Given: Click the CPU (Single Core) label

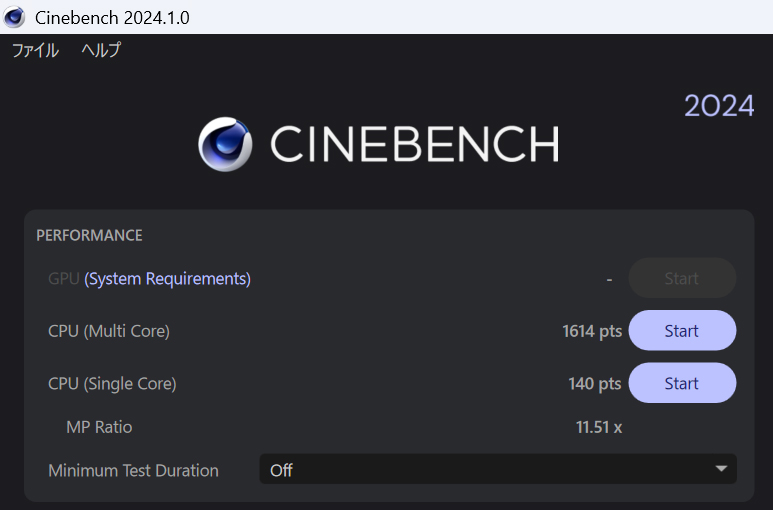Looking at the screenshot, I should (112, 384).
